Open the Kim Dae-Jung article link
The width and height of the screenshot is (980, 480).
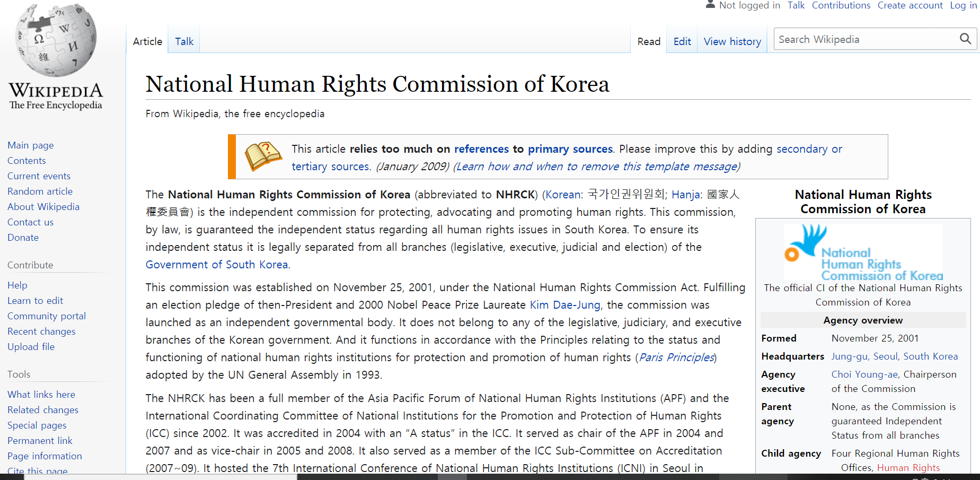(x=565, y=305)
